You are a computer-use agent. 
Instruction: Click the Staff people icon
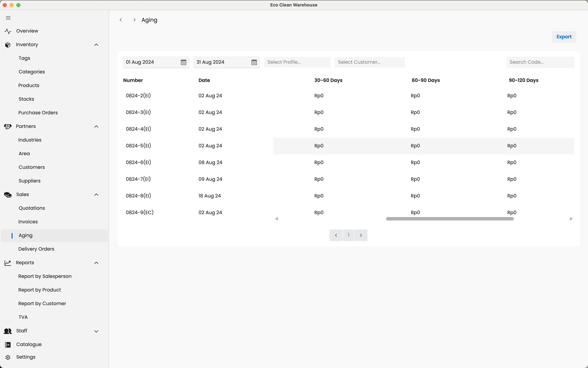point(8,331)
